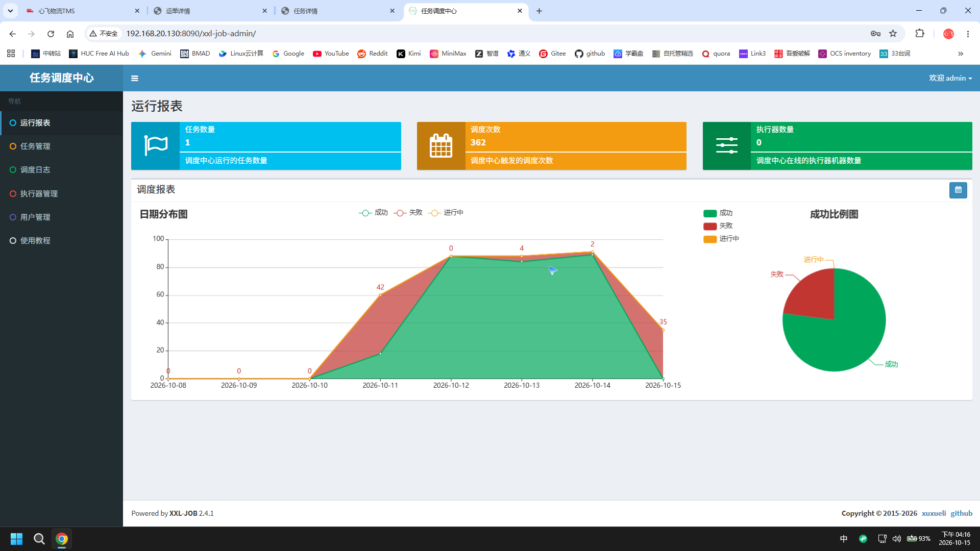980x551 pixels.
Task: Click the calendar icon on schedule count card
Action: (441, 146)
